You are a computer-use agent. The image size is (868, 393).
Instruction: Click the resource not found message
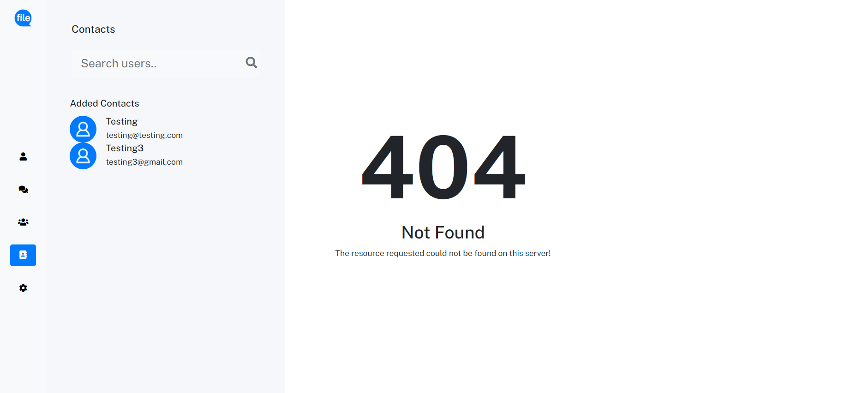pos(443,253)
